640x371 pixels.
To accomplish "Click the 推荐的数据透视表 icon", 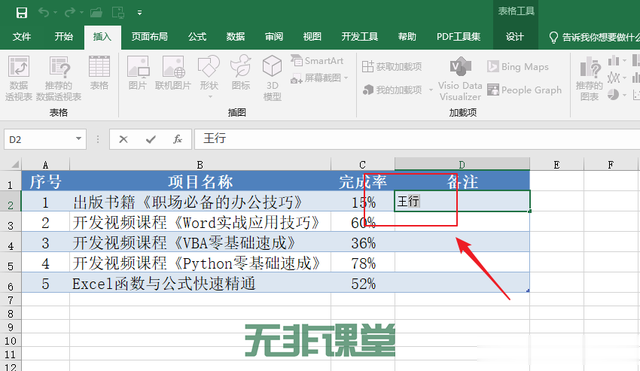I will point(59,78).
